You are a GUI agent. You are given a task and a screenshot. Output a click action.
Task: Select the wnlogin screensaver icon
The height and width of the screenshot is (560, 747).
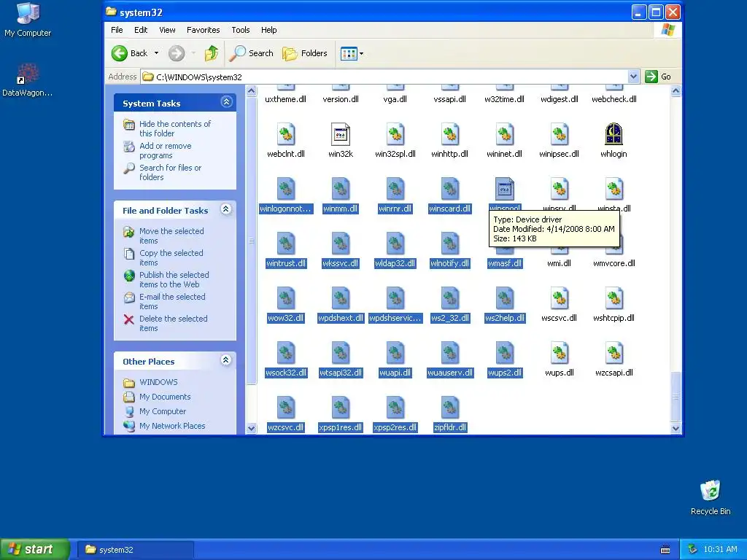click(x=614, y=135)
